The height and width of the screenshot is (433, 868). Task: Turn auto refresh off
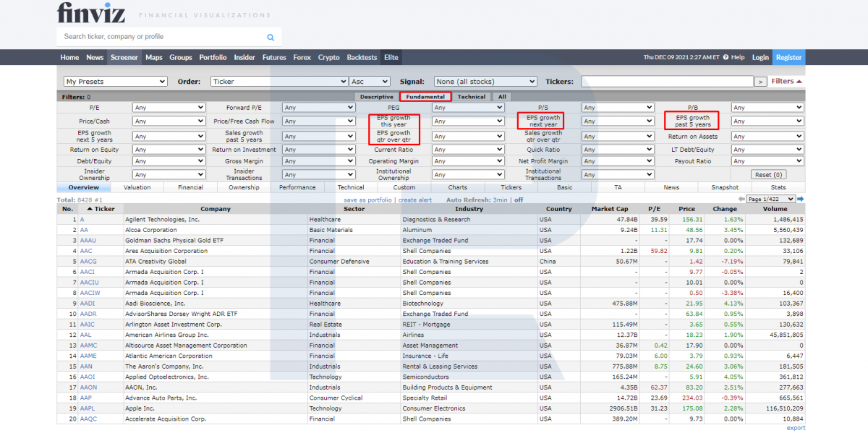point(519,200)
